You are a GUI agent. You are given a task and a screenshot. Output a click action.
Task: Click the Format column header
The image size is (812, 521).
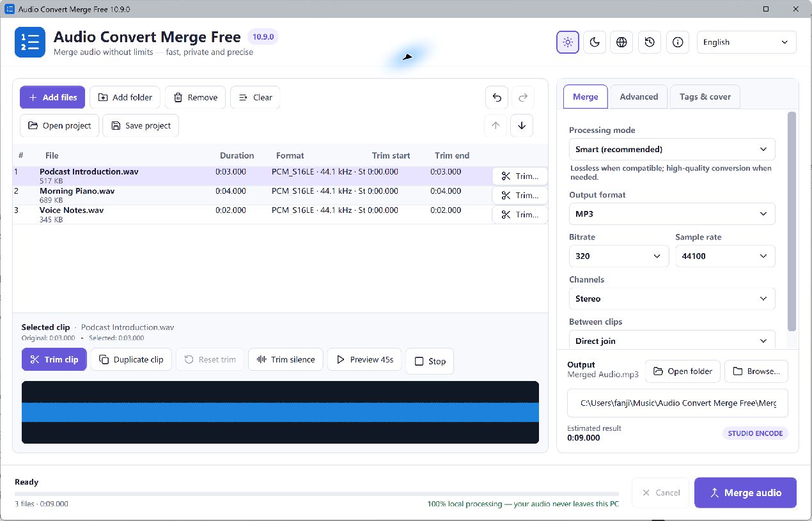coord(290,155)
